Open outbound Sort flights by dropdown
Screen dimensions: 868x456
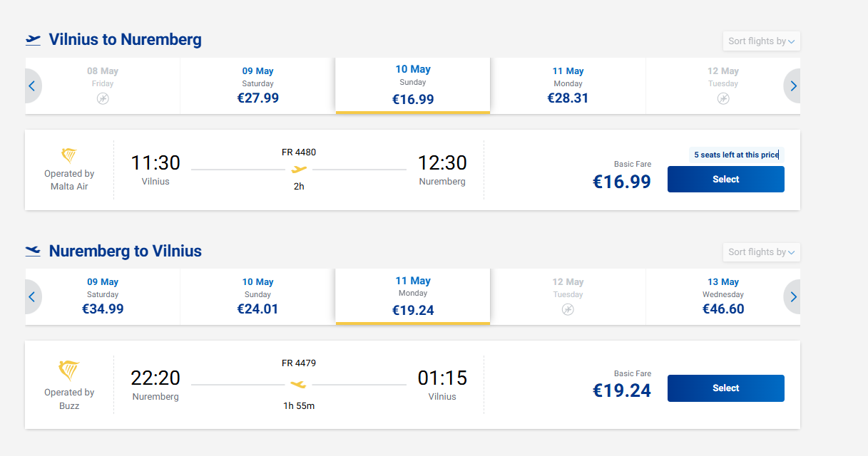click(761, 41)
